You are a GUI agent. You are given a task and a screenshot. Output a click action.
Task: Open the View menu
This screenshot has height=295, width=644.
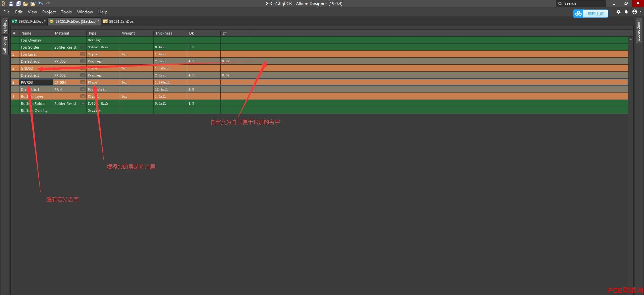32,12
